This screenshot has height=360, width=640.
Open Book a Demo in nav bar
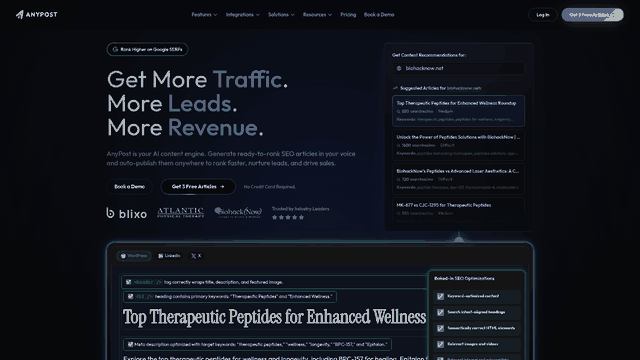[x=379, y=15]
